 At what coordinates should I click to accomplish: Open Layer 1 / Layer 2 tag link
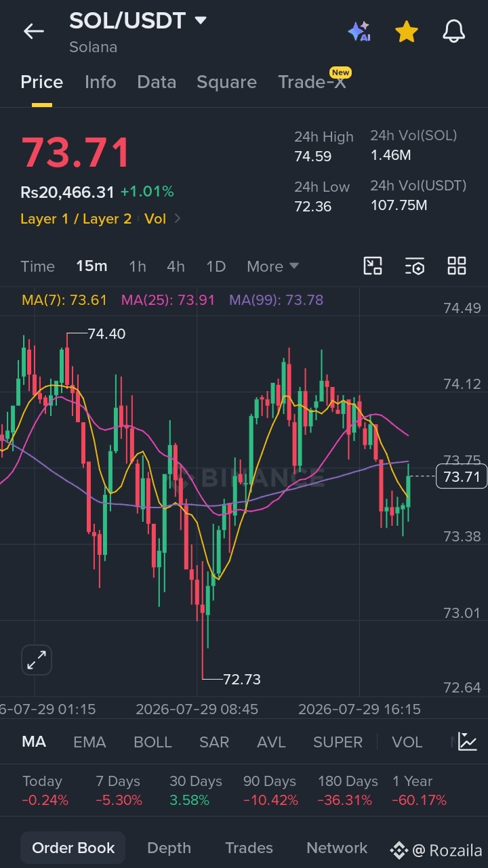[x=76, y=219]
